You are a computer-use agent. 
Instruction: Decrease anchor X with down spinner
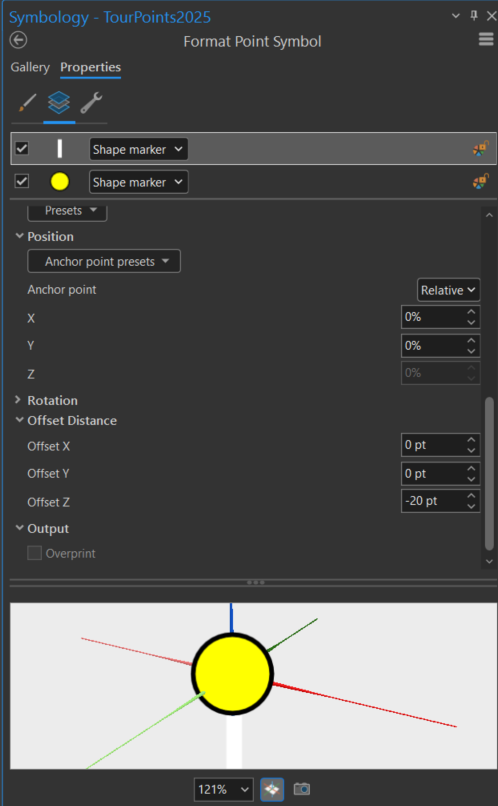(x=471, y=322)
